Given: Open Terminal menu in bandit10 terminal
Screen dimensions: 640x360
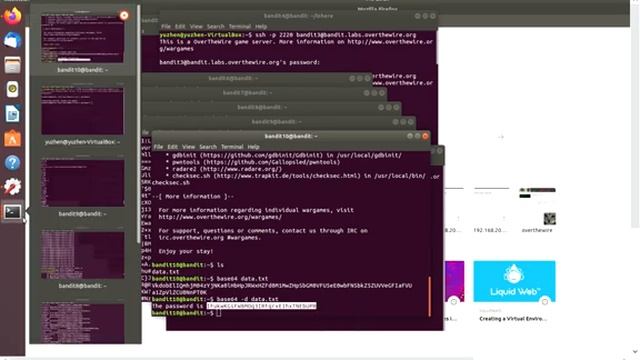Looking at the screenshot, I should [232, 147].
